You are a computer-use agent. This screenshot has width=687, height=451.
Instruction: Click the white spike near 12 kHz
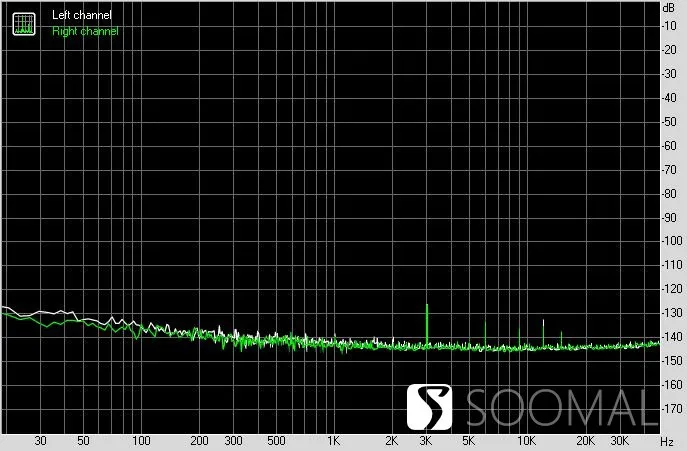point(543,333)
